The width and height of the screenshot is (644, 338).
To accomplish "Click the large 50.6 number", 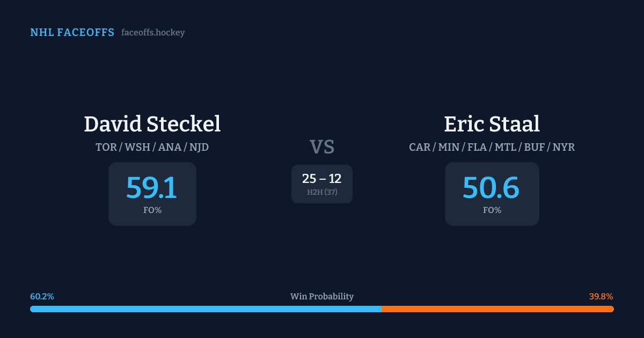I will pyautogui.click(x=491, y=188).
